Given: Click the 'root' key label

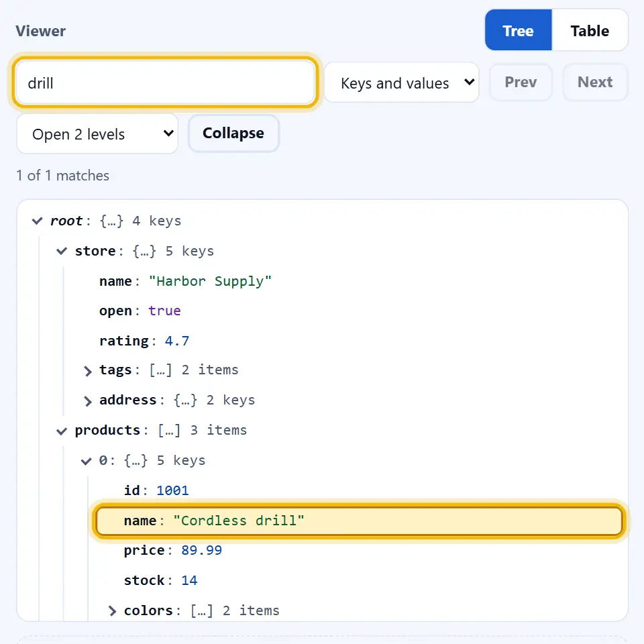Looking at the screenshot, I should [x=66, y=221].
